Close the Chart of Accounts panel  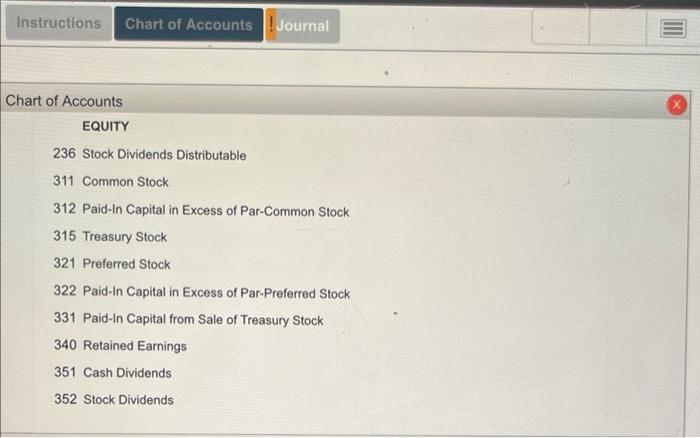pos(676,105)
